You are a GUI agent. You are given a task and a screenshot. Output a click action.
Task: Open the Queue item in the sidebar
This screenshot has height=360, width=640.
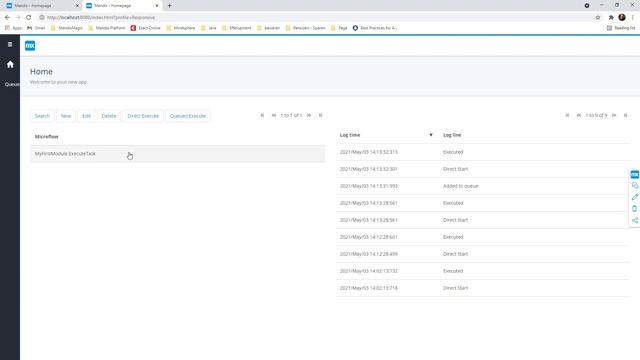[x=12, y=84]
